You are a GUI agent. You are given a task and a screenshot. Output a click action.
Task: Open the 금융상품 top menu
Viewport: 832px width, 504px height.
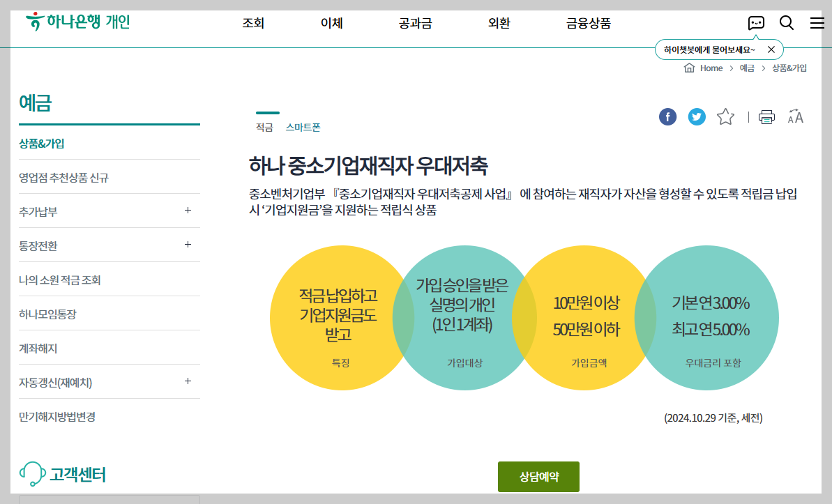point(589,23)
